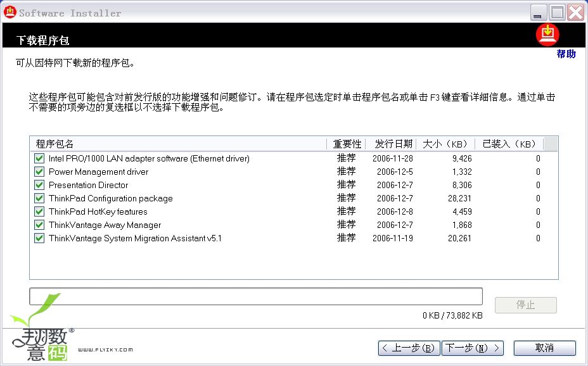Uncheck the Power Management driver checkbox
Image resolution: width=588 pixels, height=366 pixels.
tap(39, 172)
